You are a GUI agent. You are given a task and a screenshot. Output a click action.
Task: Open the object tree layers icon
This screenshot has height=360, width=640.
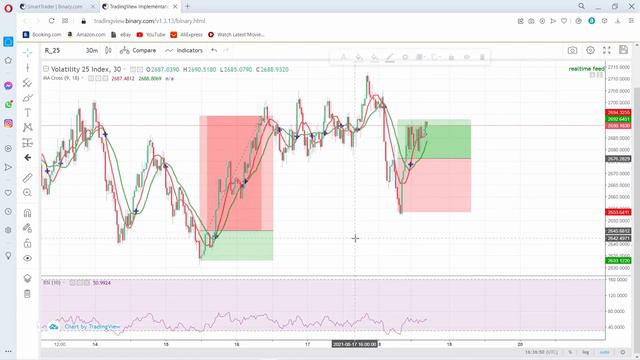(x=27, y=278)
